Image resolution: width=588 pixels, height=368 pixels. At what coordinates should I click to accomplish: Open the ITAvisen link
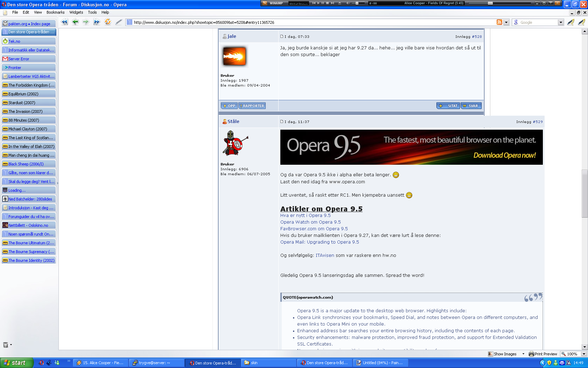tap(325, 255)
